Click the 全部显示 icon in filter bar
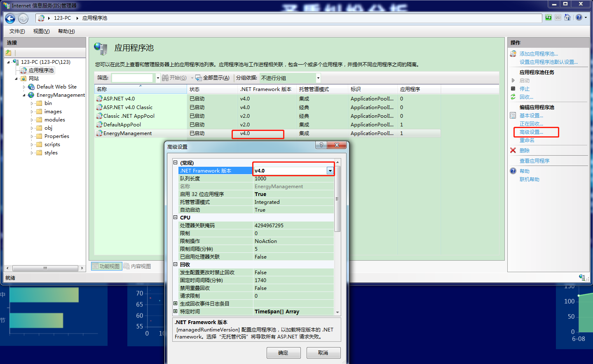 point(199,78)
